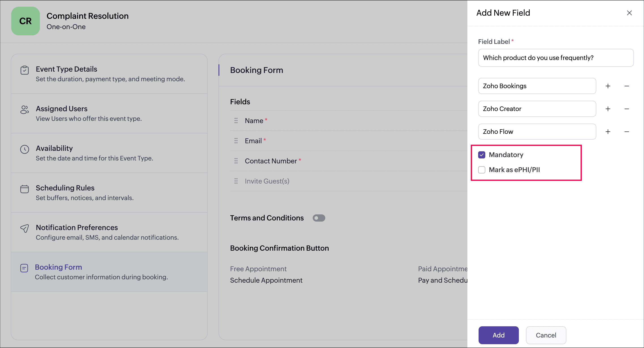The height and width of the screenshot is (348, 644).
Task: Click the CR event type avatar icon
Action: pyautogui.click(x=25, y=21)
